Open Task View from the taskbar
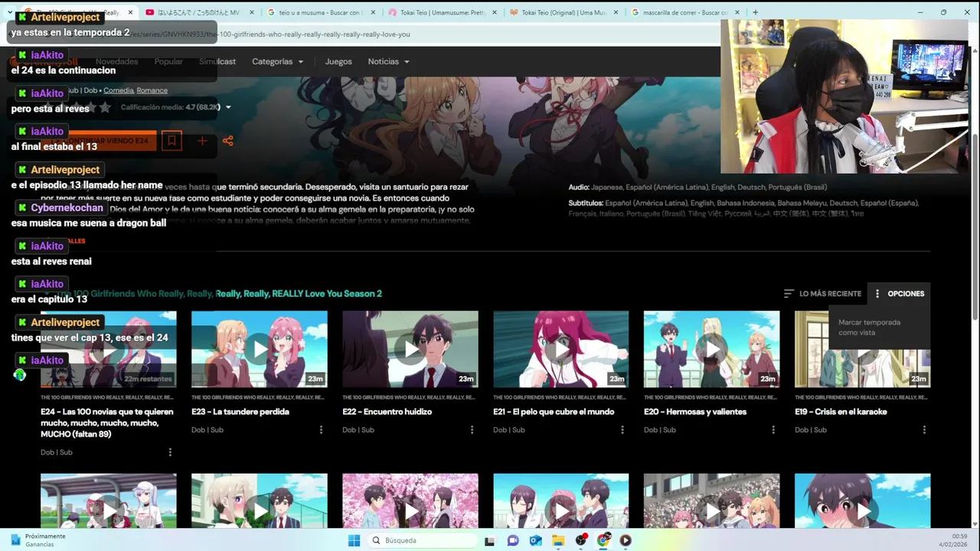The image size is (980, 551). pos(490,540)
